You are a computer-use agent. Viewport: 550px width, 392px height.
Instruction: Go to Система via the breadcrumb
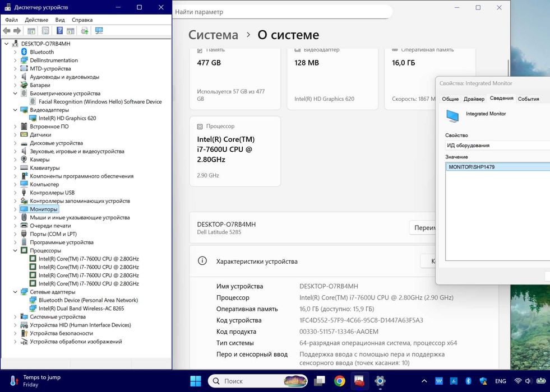tap(213, 35)
